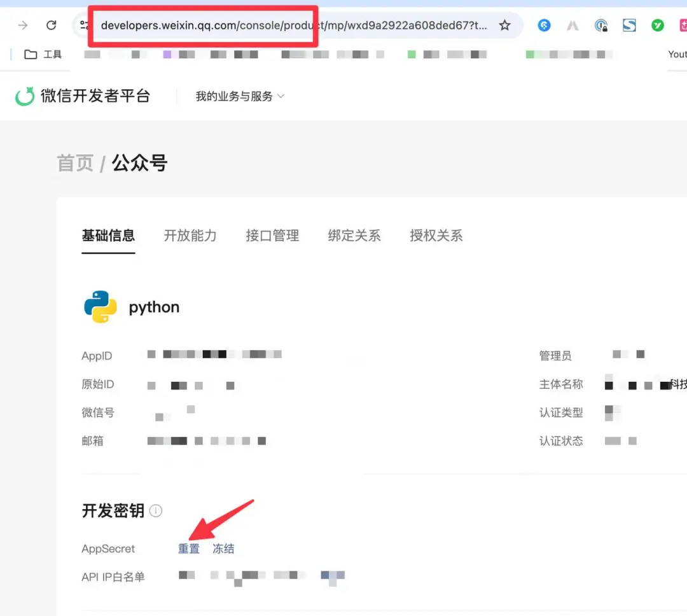Show info tooltip beside 开发密钥
The image size is (687, 616).
[156, 511]
